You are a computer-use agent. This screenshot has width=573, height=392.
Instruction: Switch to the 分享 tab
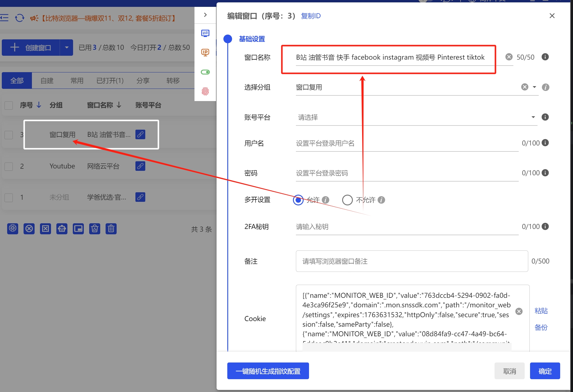pyautogui.click(x=143, y=80)
